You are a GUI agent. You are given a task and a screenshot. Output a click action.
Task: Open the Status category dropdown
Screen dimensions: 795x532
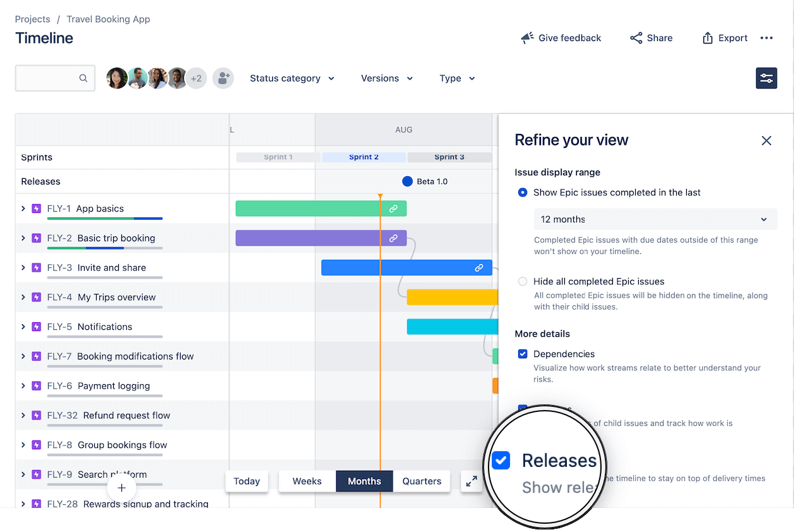[291, 78]
